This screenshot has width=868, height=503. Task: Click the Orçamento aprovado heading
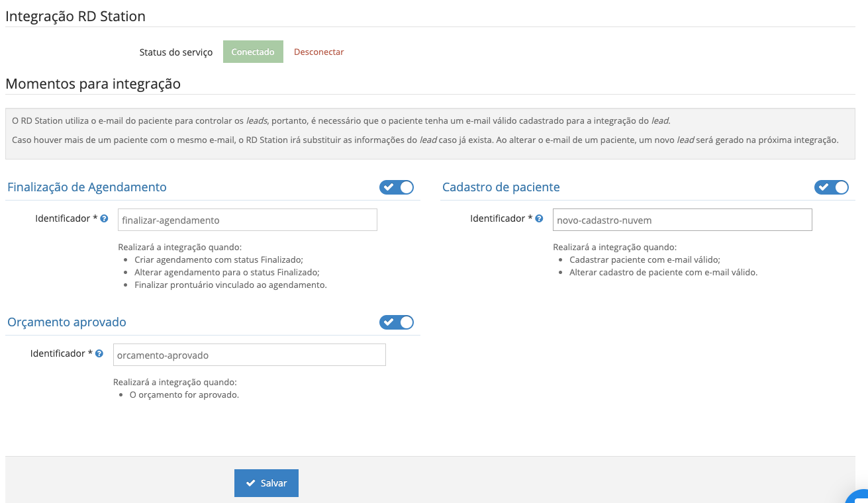[x=67, y=322]
